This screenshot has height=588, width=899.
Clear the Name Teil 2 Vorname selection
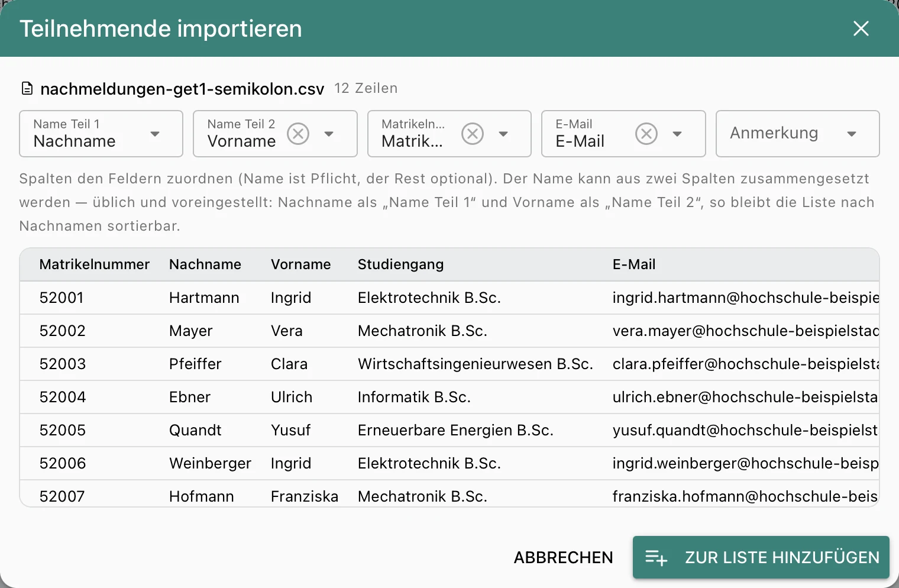pos(298,134)
